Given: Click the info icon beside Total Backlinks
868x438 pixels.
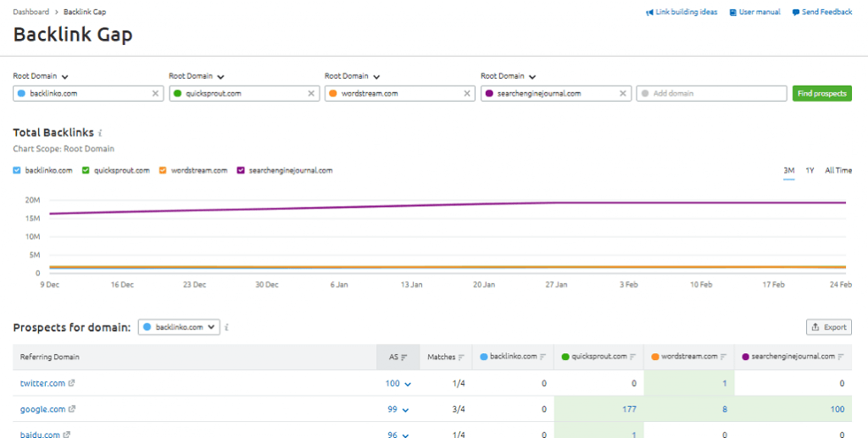Looking at the screenshot, I should tap(100, 133).
